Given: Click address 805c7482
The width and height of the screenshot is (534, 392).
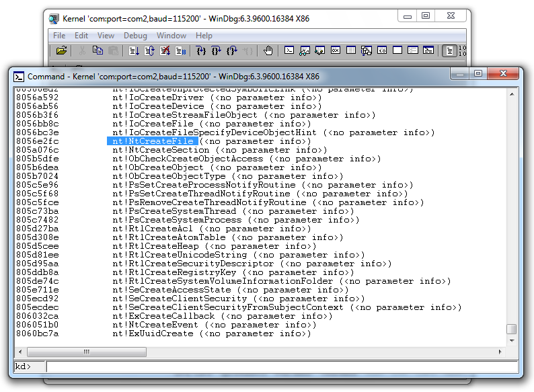Looking at the screenshot, I should click(x=37, y=220).
